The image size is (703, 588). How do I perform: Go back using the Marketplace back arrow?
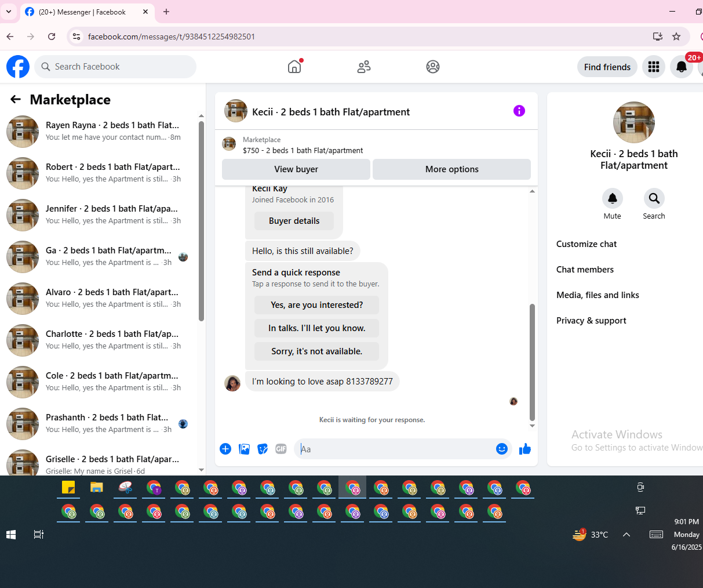pyautogui.click(x=16, y=99)
